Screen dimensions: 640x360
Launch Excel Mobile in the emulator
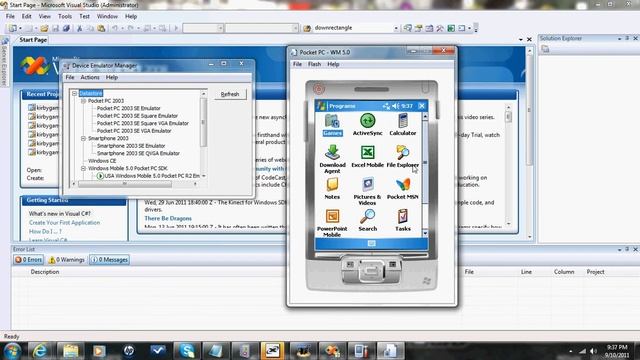367,157
